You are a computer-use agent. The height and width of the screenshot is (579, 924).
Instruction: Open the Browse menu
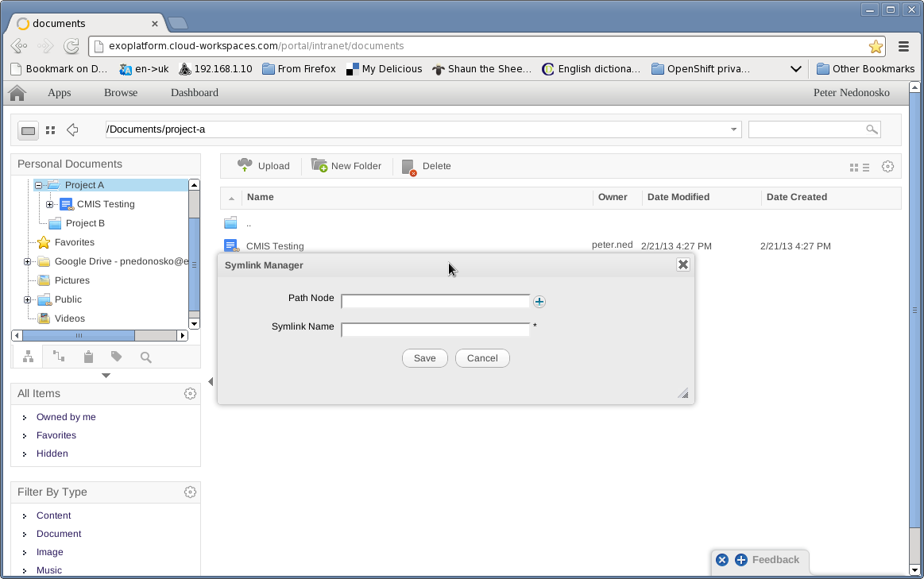(121, 93)
